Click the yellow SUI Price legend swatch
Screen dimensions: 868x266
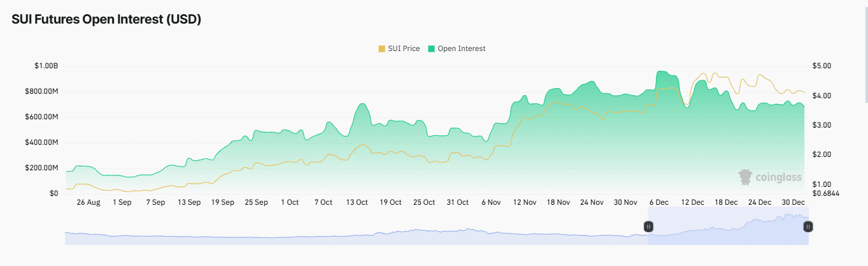coord(381,48)
